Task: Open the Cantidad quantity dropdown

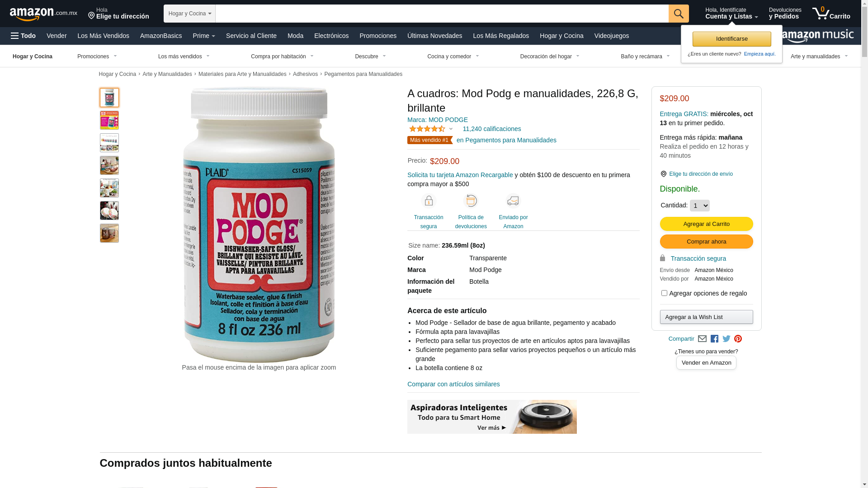Action: (699, 206)
